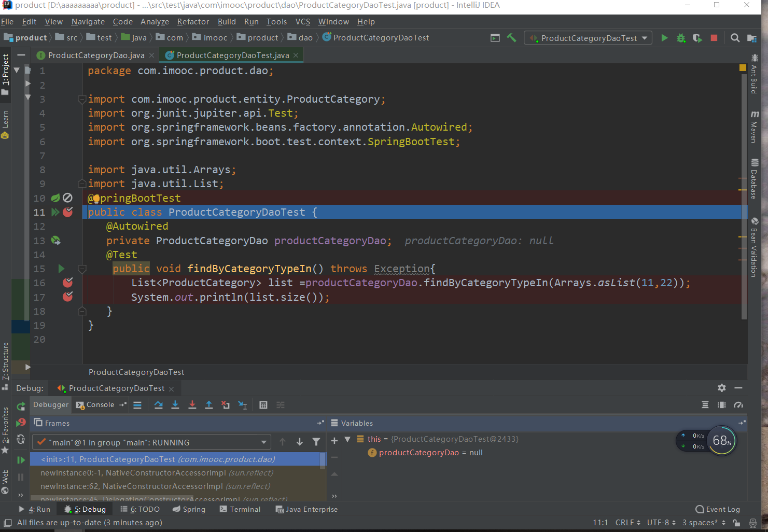This screenshot has height=532, width=768.
Task: Open the 3 spaces indent selector
Action: [704, 523]
